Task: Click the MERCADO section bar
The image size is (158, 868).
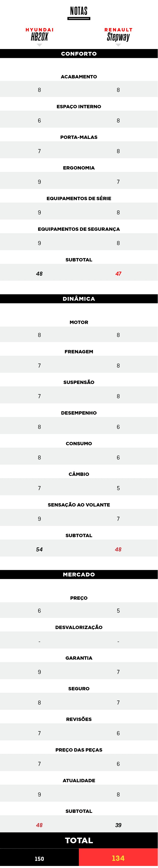Action: coord(79,574)
